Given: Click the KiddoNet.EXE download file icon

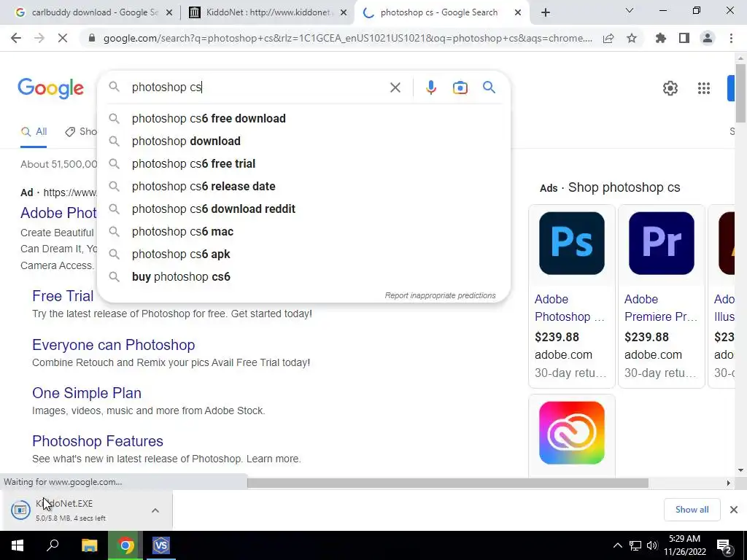Looking at the screenshot, I should (x=20, y=510).
